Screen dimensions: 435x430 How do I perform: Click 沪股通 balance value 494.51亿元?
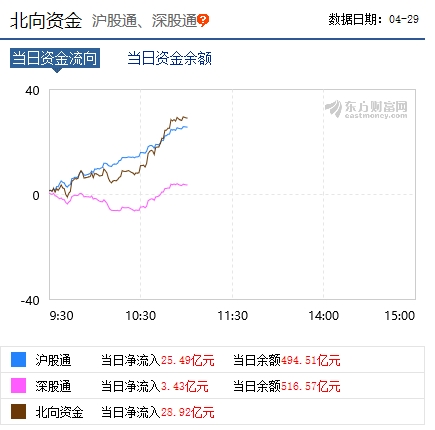(311, 360)
